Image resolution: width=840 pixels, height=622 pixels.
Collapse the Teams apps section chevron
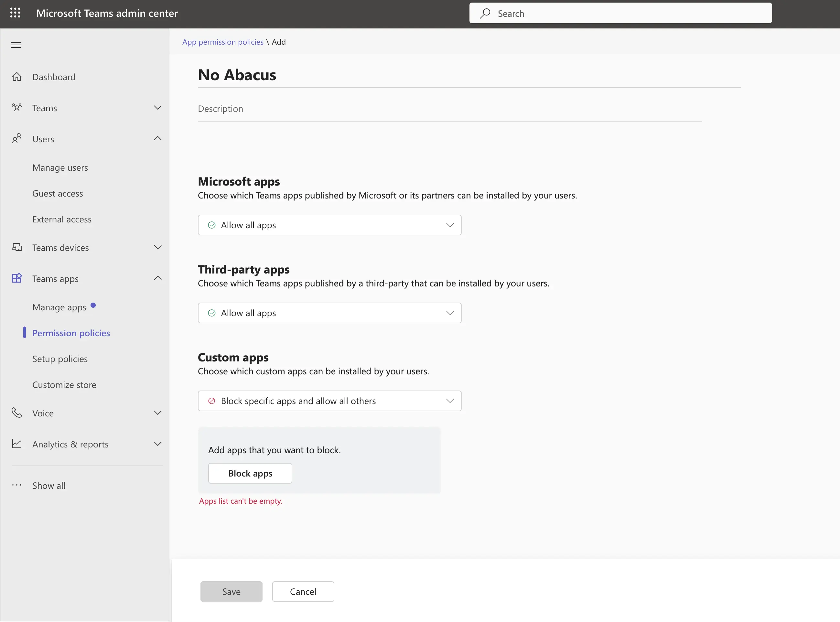pos(158,278)
